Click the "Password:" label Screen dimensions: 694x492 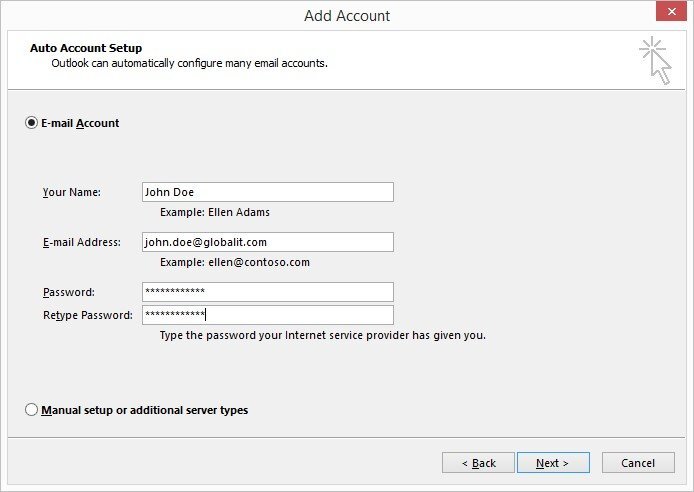point(69,292)
